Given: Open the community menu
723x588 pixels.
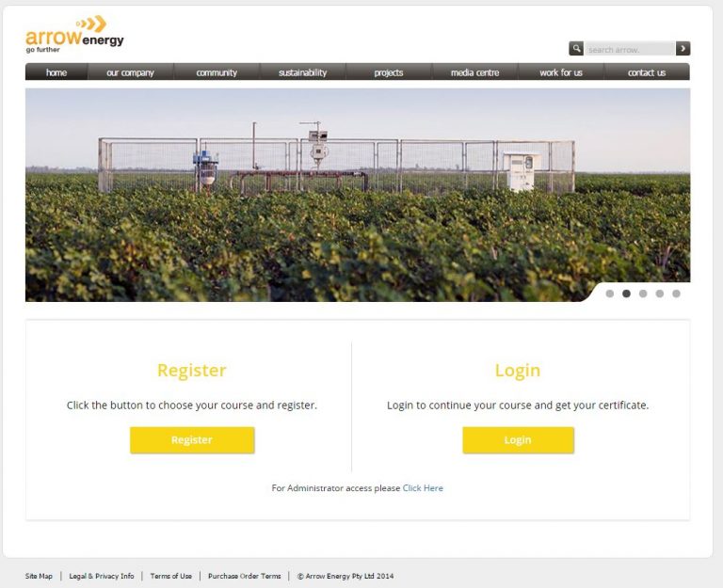Looking at the screenshot, I should coord(217,72).
